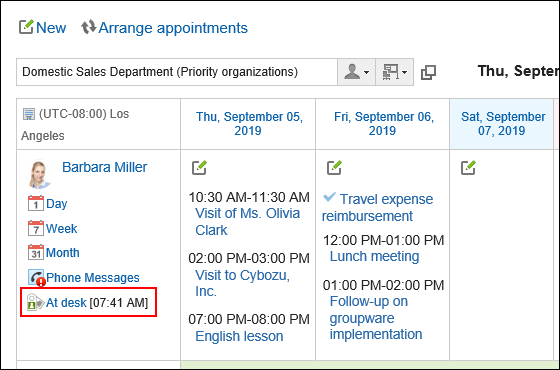Open the facility selection dropdown

click(394, 72)
